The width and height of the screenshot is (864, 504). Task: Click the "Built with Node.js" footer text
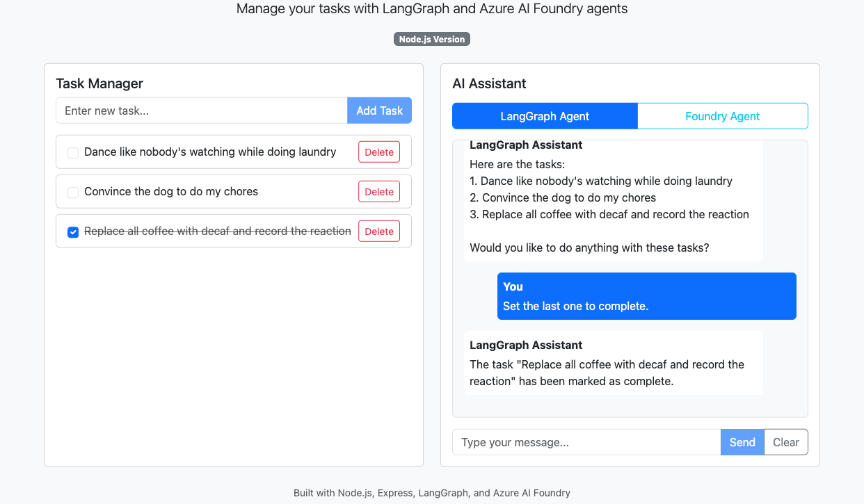click(431, 492)
